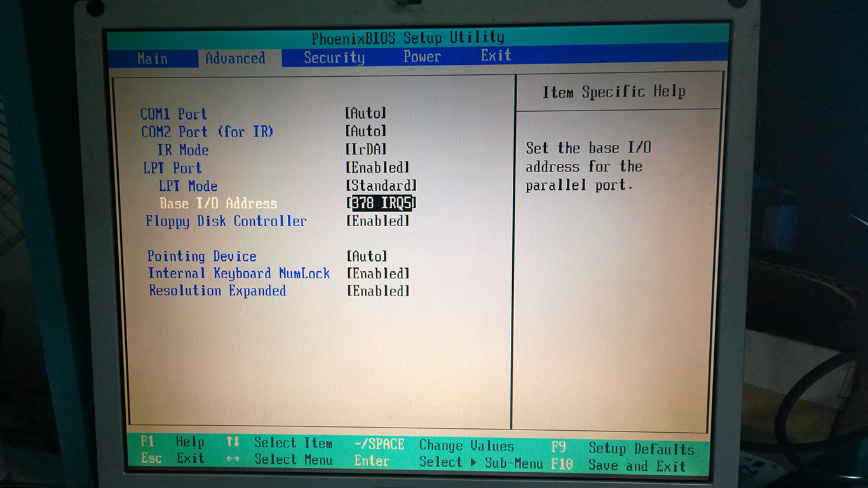
Task: Toggle Resolution Expanded [Enabled] value
Action: pos(378,291)
